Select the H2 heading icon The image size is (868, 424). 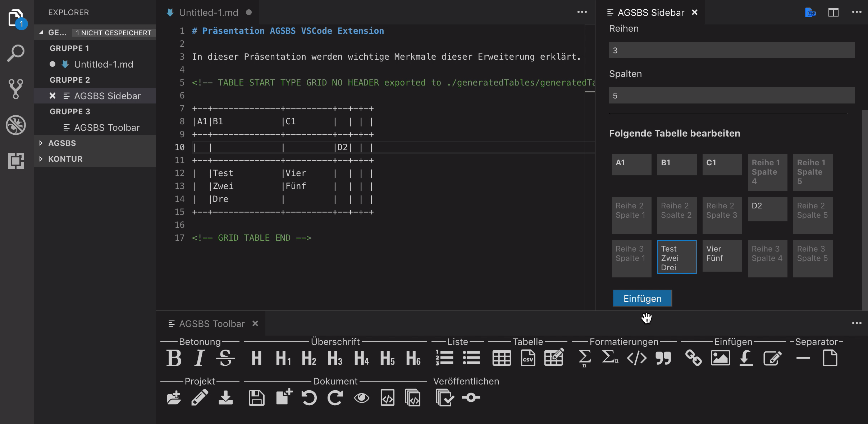[308, 358]
